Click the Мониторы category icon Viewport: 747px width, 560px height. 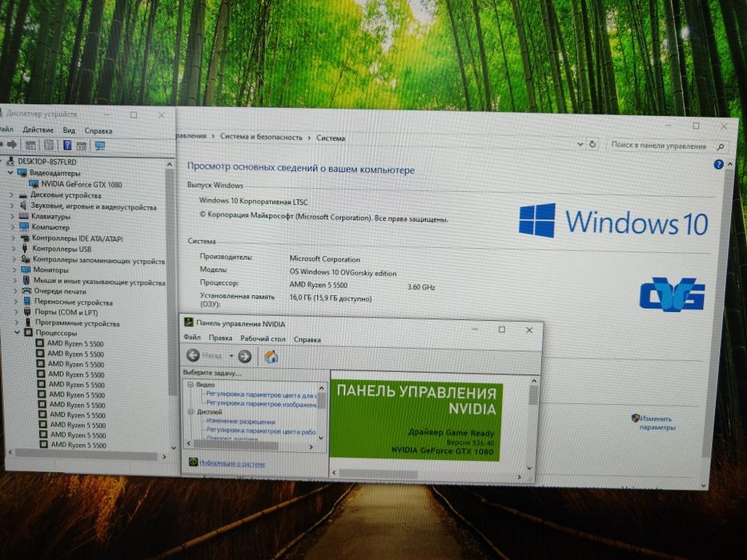point(26,270)
